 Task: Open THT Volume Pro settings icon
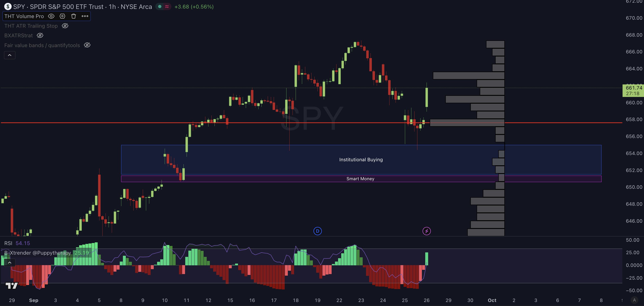(62, 16)
